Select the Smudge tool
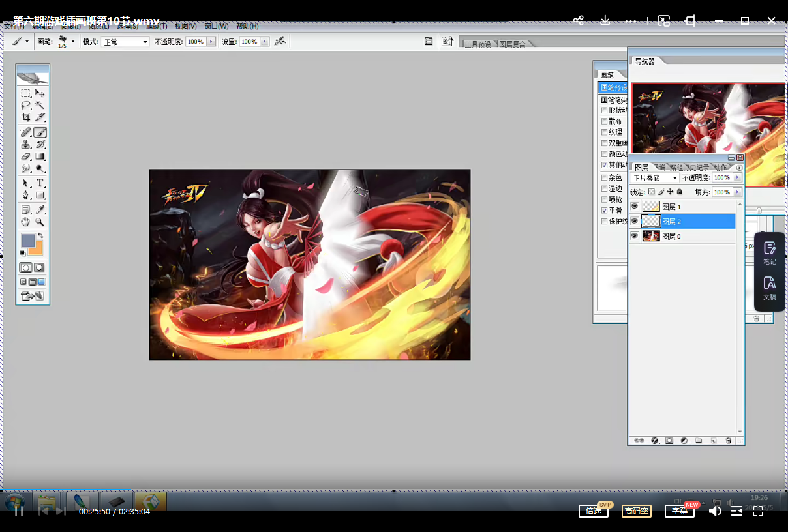Viewport: 788px width, 532px height. coord(25,168)
